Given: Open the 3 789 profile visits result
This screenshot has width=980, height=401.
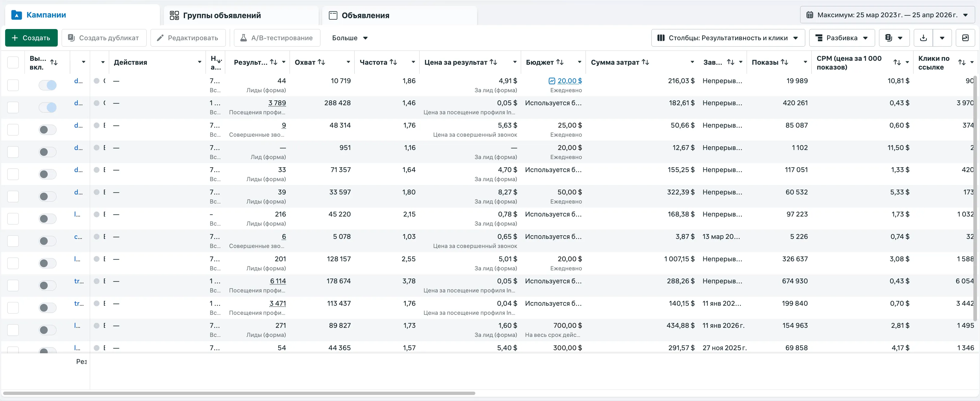Looking at the screenshot, I should tap(277, 103).
